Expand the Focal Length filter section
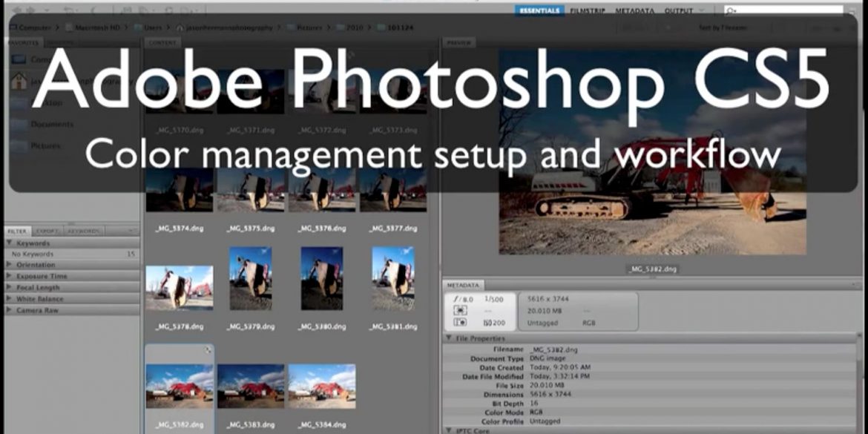Screen dimensions: 868x434 coord(10,287)
